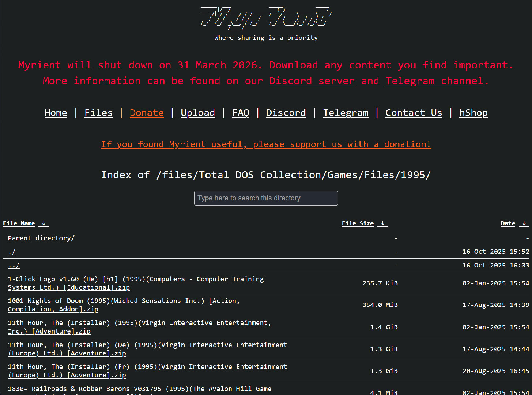Screen dimensions: 532x395
Task: Open the FAQ navigation link
Action: pyautogui.click(x=241, y=113)
